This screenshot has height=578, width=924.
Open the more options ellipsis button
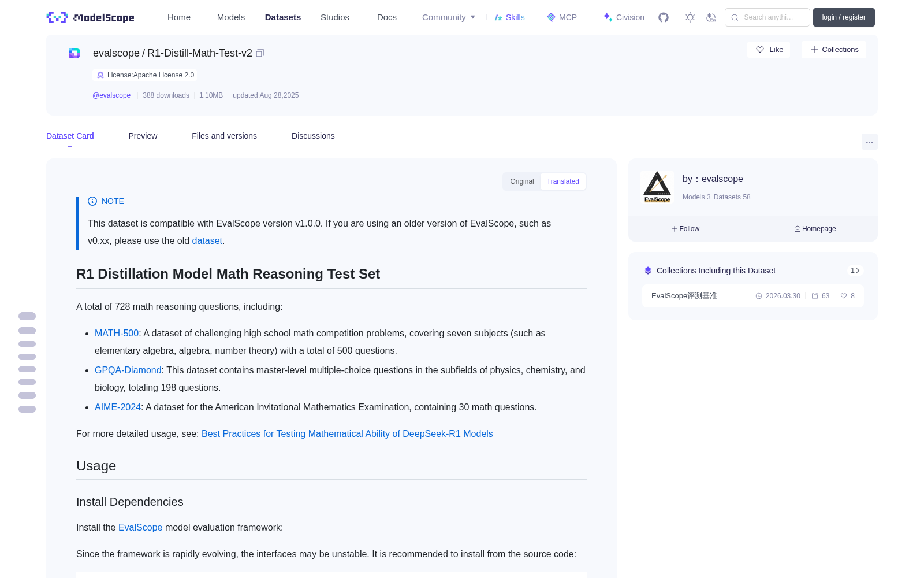(869, 142)
